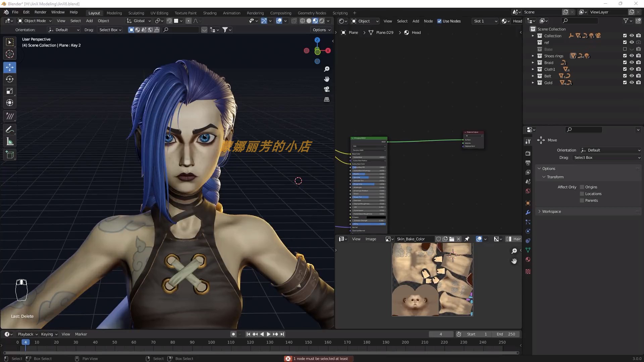Jump to the timeline end frame
The width and height of the screenshot is (644, 362).
282,334
